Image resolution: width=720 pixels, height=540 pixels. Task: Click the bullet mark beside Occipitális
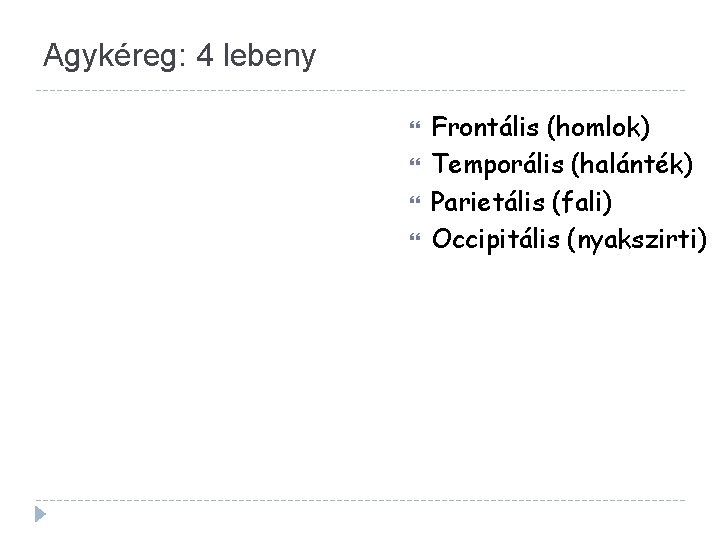tap(415, 237)
